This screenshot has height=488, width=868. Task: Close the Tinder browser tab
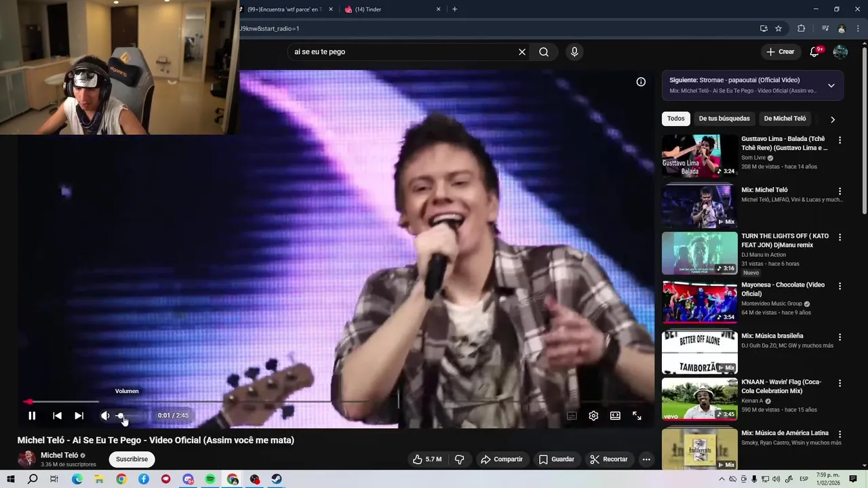tap(438, 9)
